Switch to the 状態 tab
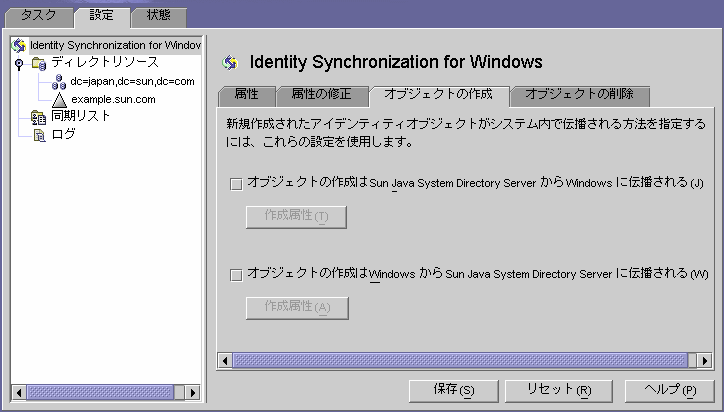Screen dimensions: 724x412 159,17
